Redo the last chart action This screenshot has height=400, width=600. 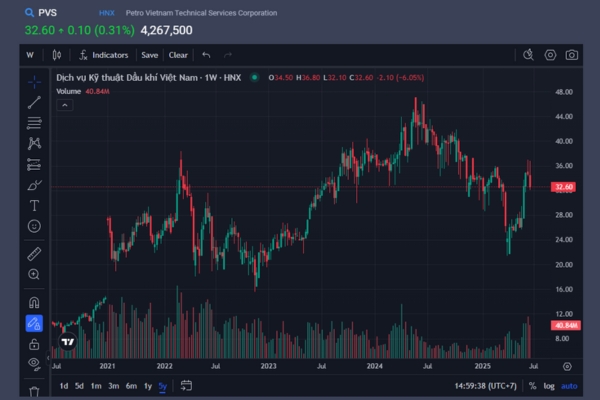(x=228, y=55)
